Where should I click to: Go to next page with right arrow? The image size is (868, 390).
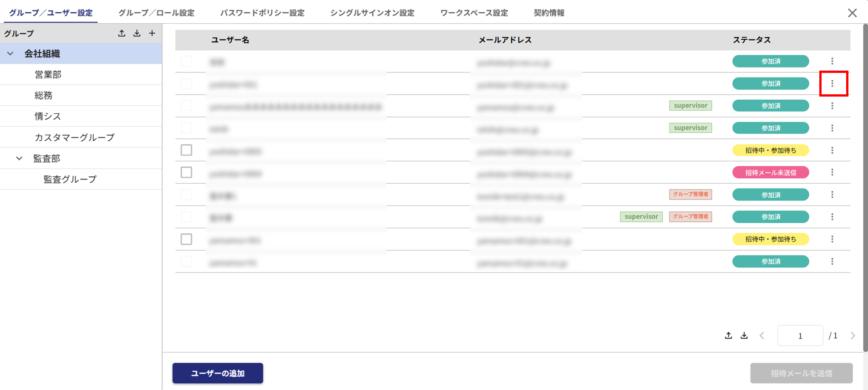click(853, 336)
